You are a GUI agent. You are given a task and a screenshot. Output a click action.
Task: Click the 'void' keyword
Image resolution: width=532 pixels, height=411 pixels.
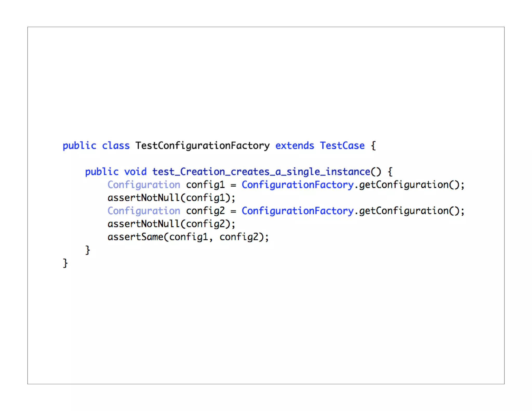point(135,171)
